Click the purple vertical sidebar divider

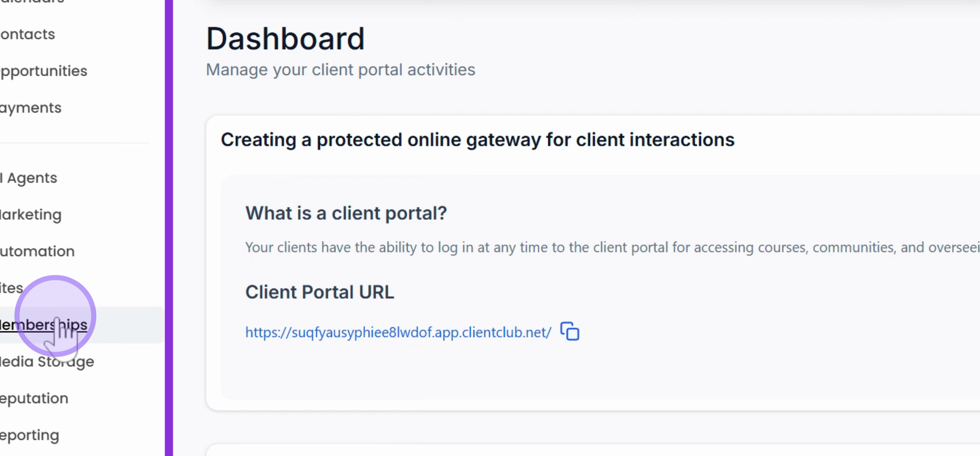[x=169, y=228]
